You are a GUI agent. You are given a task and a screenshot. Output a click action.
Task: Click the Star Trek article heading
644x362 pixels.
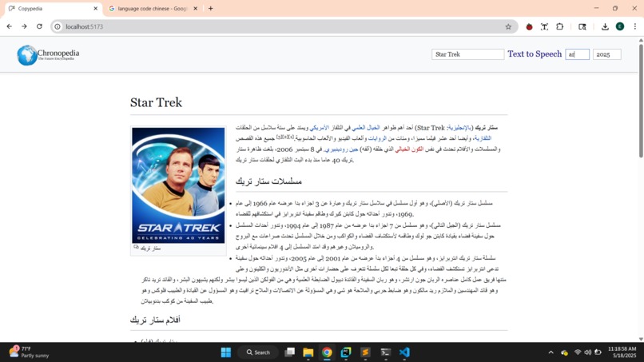(x=156, y=102)
